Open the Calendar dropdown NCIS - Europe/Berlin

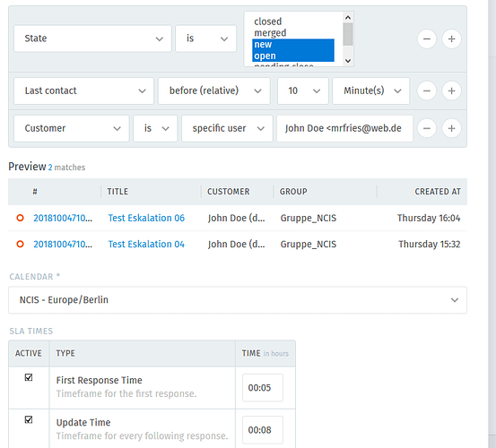tap(238, 300)
